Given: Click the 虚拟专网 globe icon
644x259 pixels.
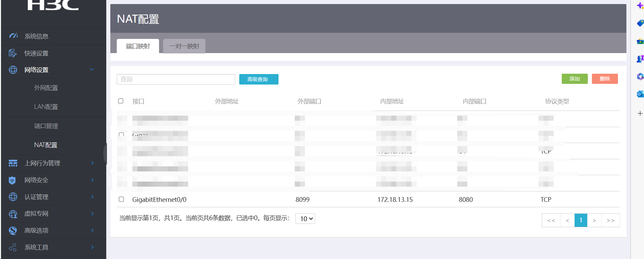Looking at the screenshot, I should pos(13,214).
